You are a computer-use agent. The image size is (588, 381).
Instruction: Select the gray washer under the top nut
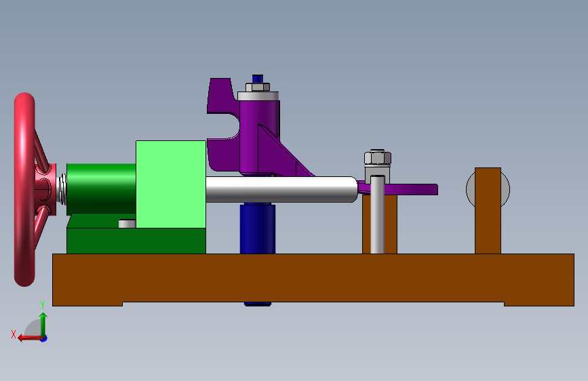(x=258, y=96)
